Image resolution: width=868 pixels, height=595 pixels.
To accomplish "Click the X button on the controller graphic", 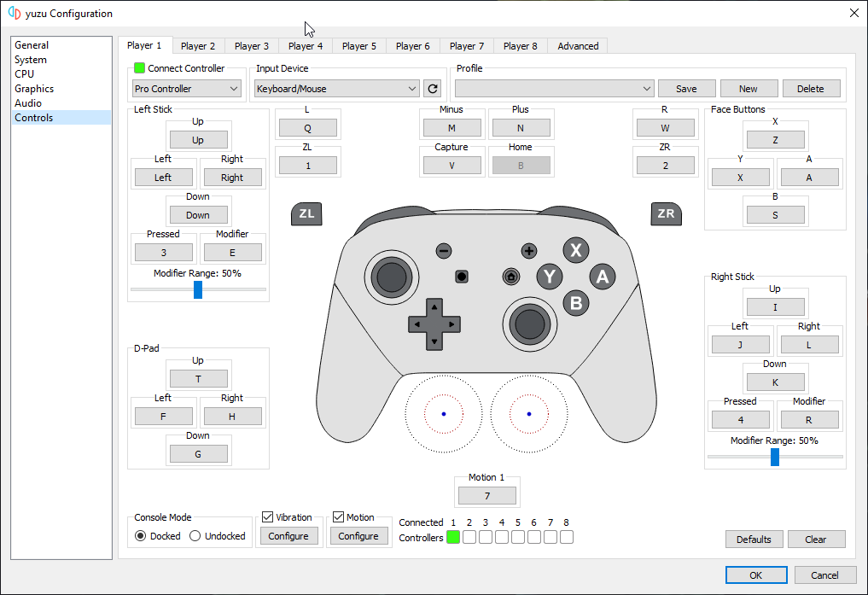I will [576, 250].
